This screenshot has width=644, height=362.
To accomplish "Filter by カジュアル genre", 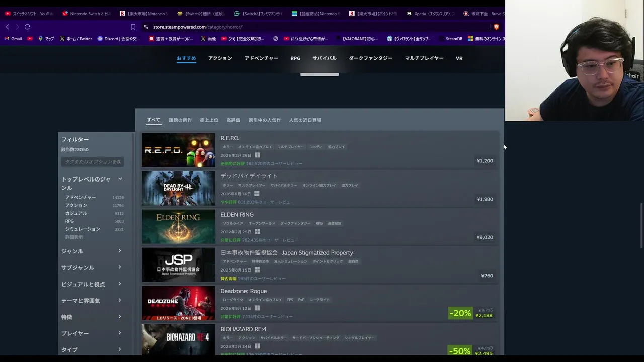I will tap(76, 213).
